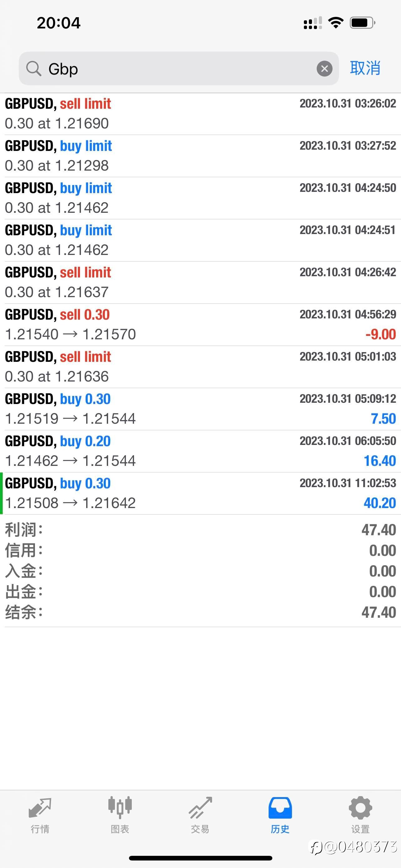
Task: Tap timestamp 2023.10.31 03:26:02
Action: coord(348,103)
